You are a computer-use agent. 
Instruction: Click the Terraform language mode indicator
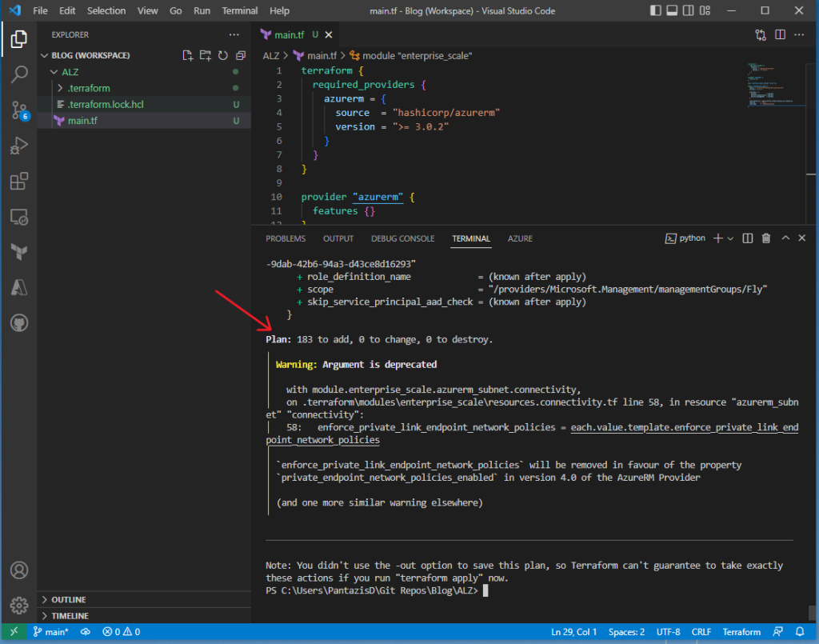point(741,632)
